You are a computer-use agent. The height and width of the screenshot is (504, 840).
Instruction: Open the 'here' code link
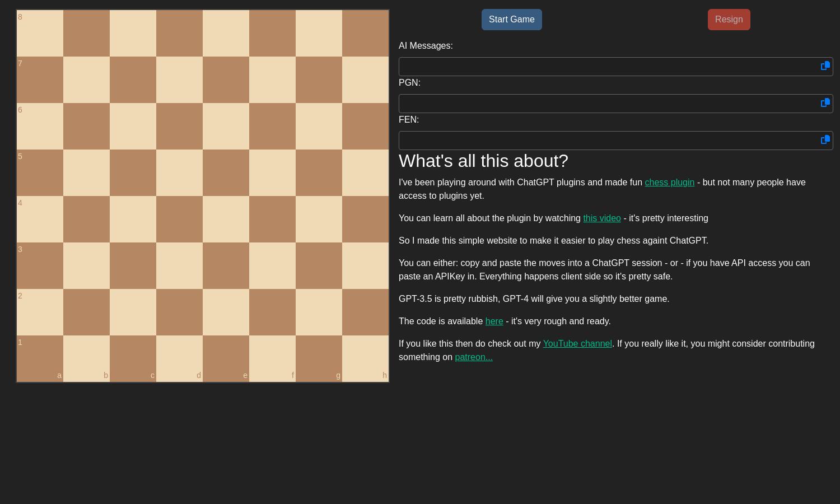tap(494, 321)
